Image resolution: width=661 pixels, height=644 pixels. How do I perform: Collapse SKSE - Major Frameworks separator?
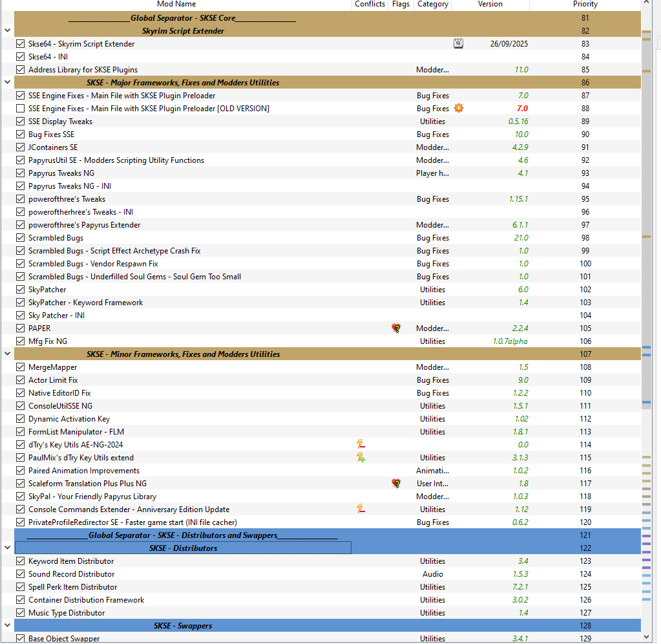click(x=7, y=82)
